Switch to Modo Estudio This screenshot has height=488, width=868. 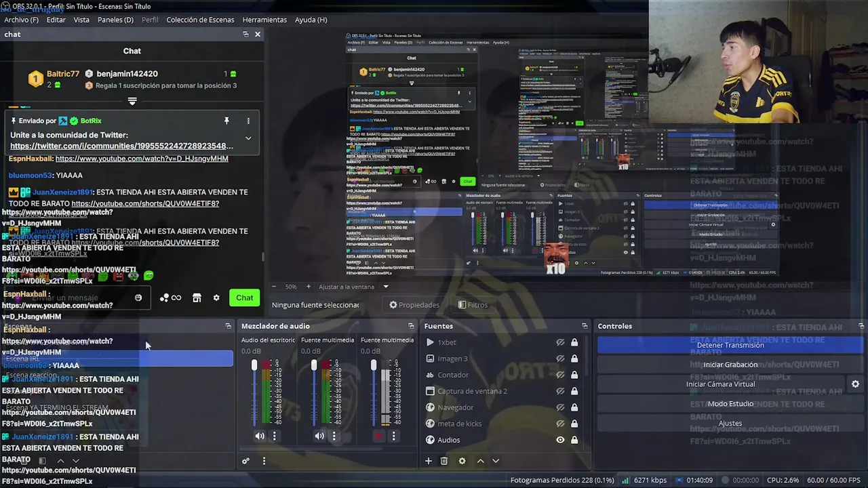[x=730, y=403]
